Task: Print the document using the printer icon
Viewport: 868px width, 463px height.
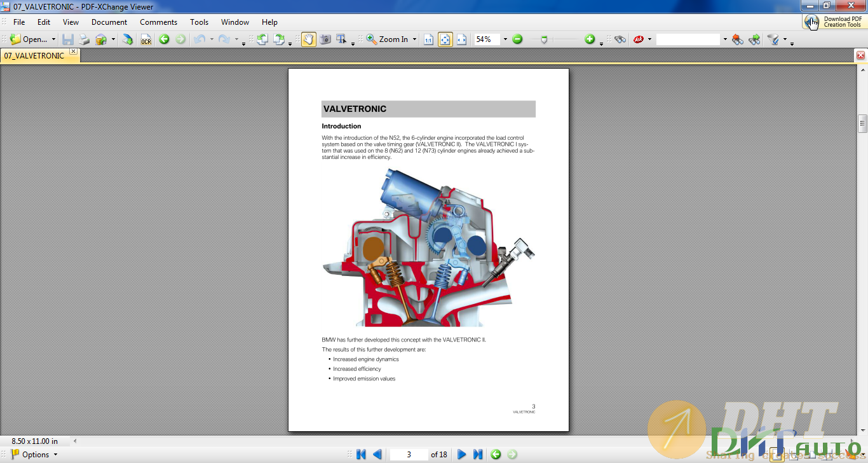Action: pos(85,39)
